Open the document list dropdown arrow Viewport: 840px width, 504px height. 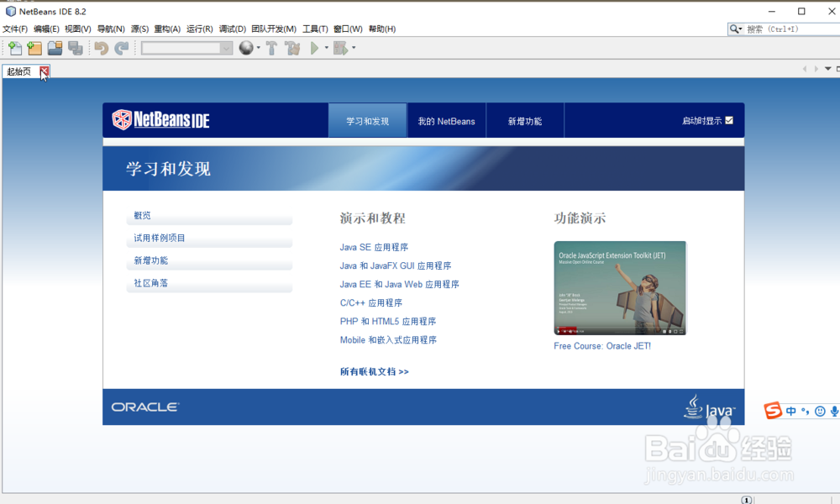827,69
